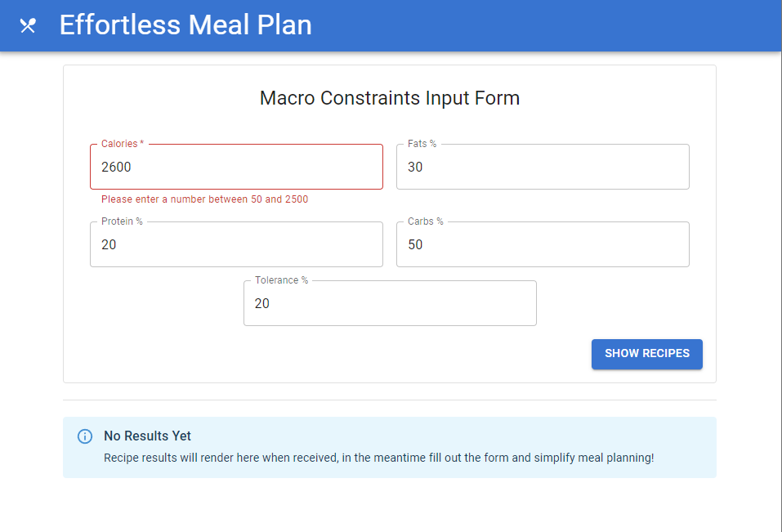Click the info icon beside No Results Yet

(85, 436)
